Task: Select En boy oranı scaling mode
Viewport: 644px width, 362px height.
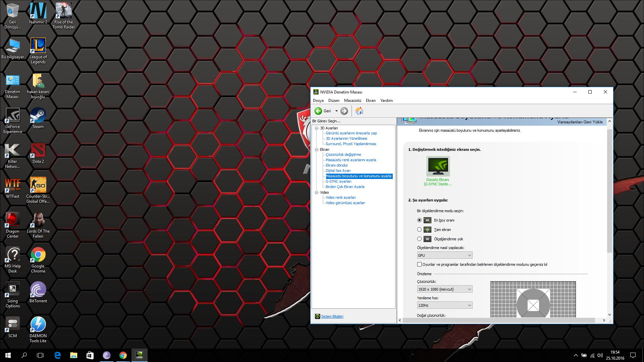Action: click(419, 220)
